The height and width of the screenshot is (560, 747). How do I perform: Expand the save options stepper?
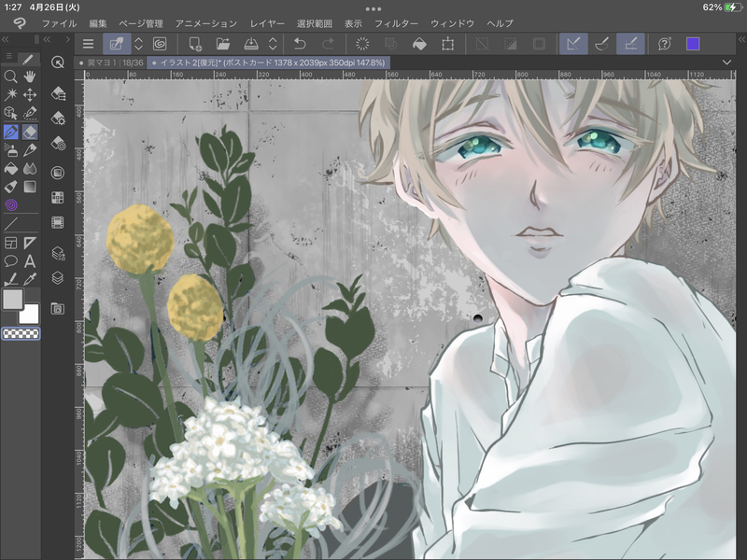(x=273, y=44)
